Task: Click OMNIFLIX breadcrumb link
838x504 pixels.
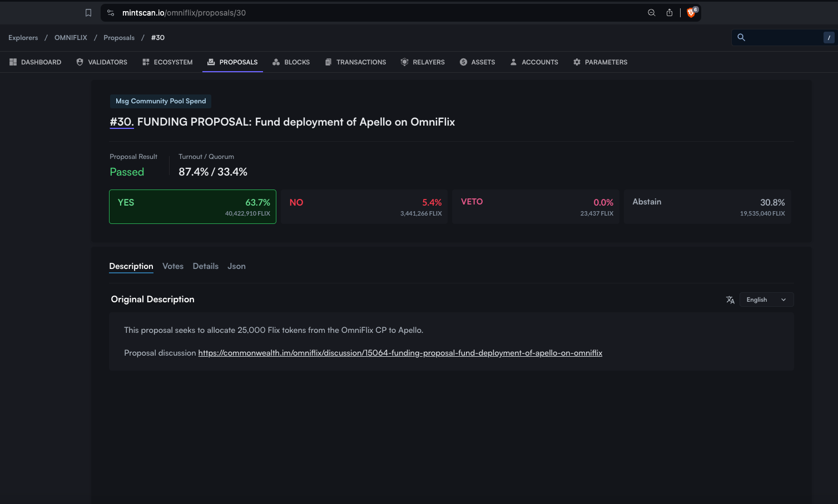Action: point(71,38)
